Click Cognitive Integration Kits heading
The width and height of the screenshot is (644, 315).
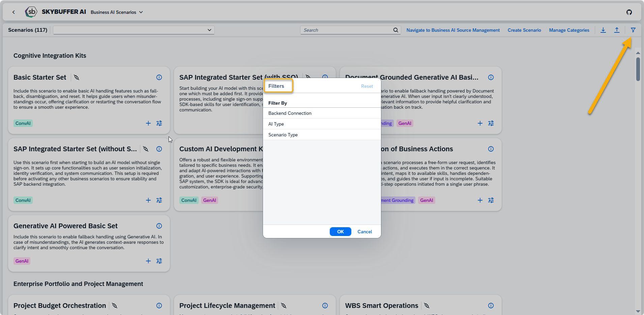pyautogui.click(x=50, y=56)
